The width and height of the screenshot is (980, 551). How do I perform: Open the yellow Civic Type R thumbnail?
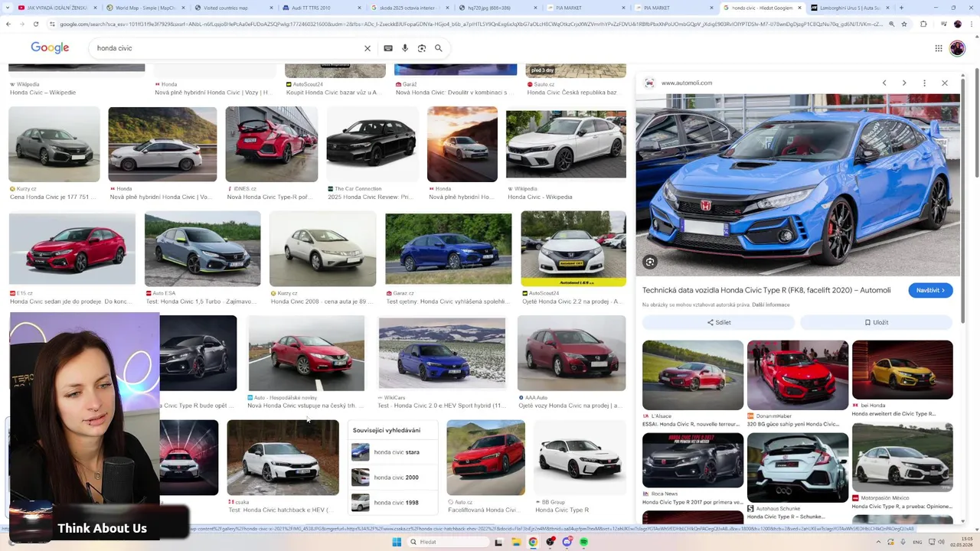click(903, 370)
